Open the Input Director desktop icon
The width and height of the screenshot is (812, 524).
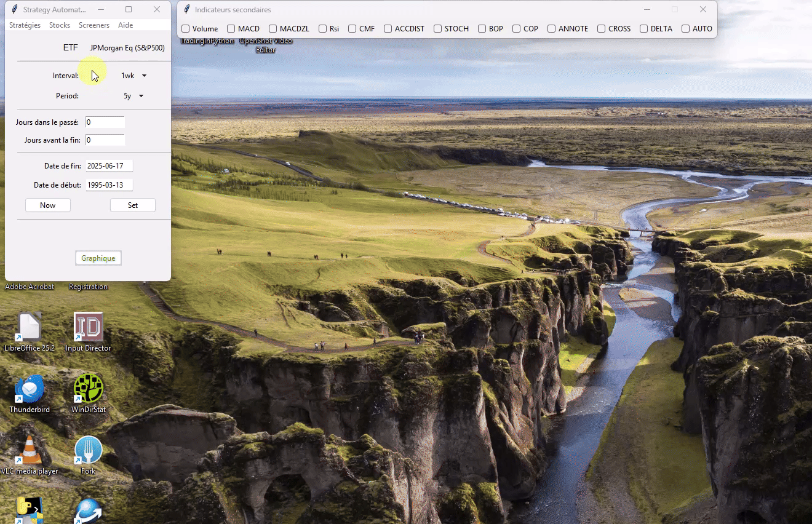pos(88,327)
